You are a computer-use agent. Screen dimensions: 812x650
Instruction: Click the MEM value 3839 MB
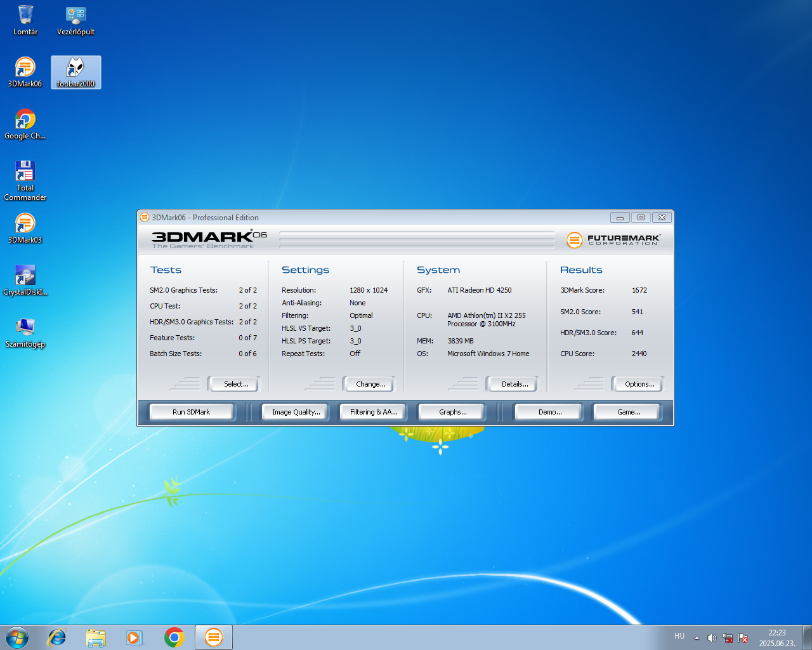(x=461, y=341)
